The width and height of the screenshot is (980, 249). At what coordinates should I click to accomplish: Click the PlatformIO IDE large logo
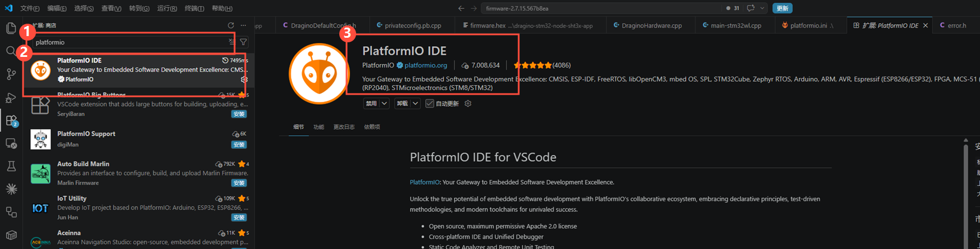319,74
